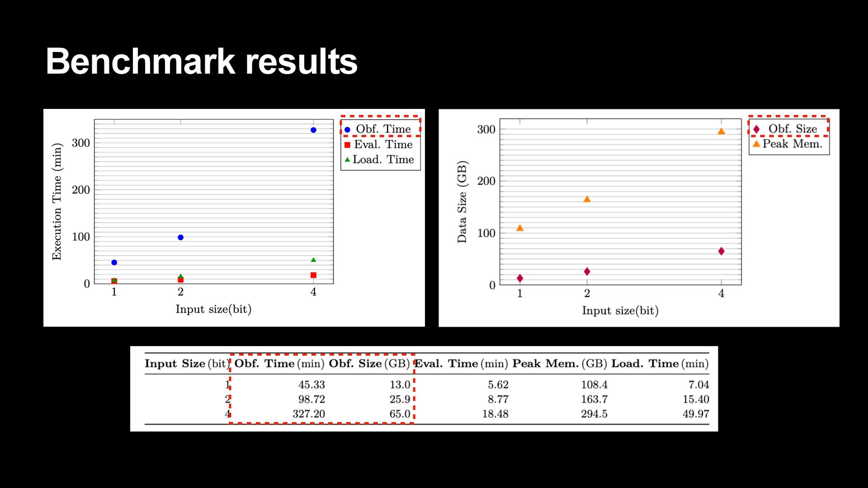Viewport: 868px width, 488px height.
Task: Click the table cell "15.40"
Action: (696, 399)
